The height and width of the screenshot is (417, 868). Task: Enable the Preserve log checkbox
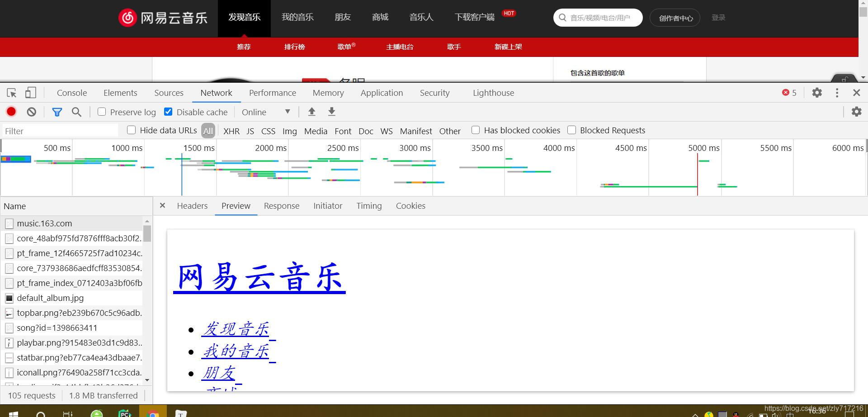[101, 112]
